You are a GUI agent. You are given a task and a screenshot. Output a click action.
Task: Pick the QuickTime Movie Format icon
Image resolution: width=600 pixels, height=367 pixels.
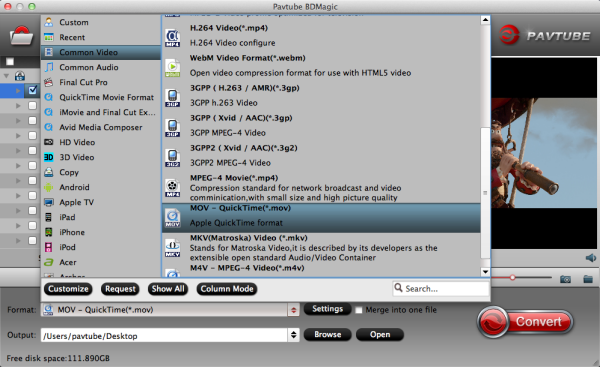coord(49,97)
